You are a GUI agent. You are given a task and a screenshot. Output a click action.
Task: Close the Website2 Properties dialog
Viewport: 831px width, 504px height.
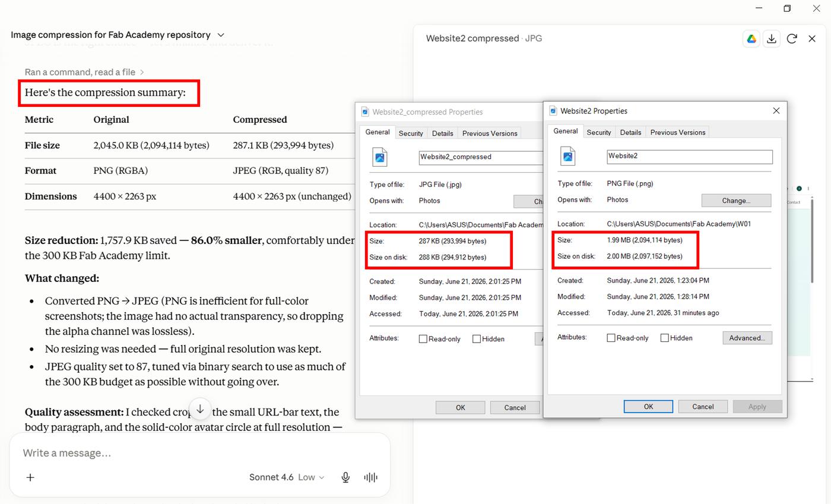coord(776,111)
